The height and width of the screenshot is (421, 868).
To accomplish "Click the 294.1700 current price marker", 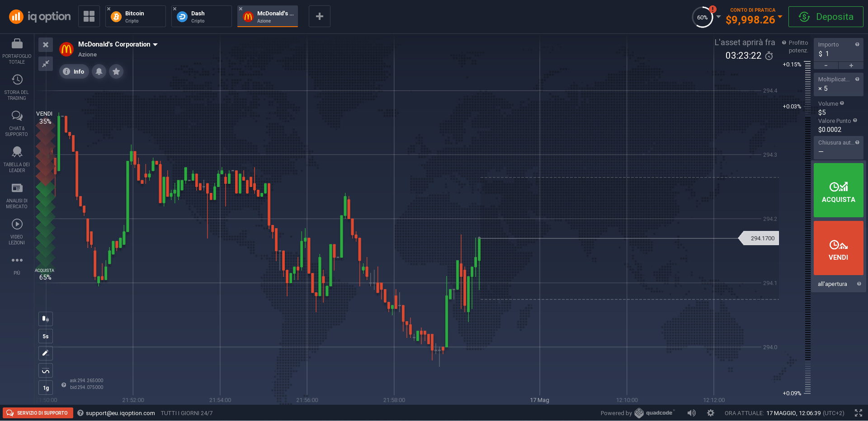I will 759,238.
